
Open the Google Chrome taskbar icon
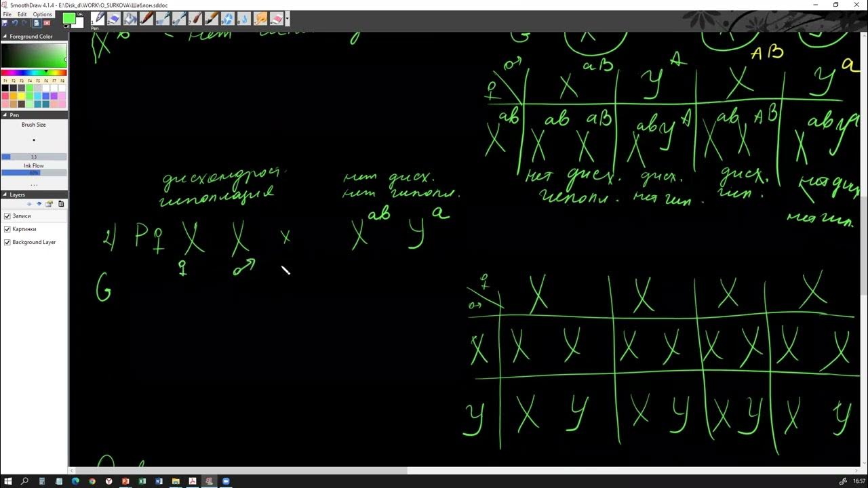[92, 481]
